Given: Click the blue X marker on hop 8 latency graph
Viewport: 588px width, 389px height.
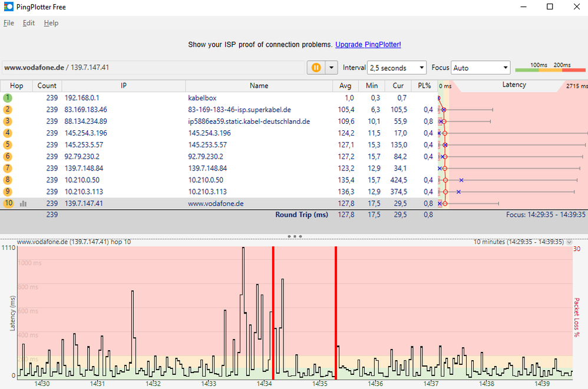Looking at the screenshot, I should [x=461, y=180].
